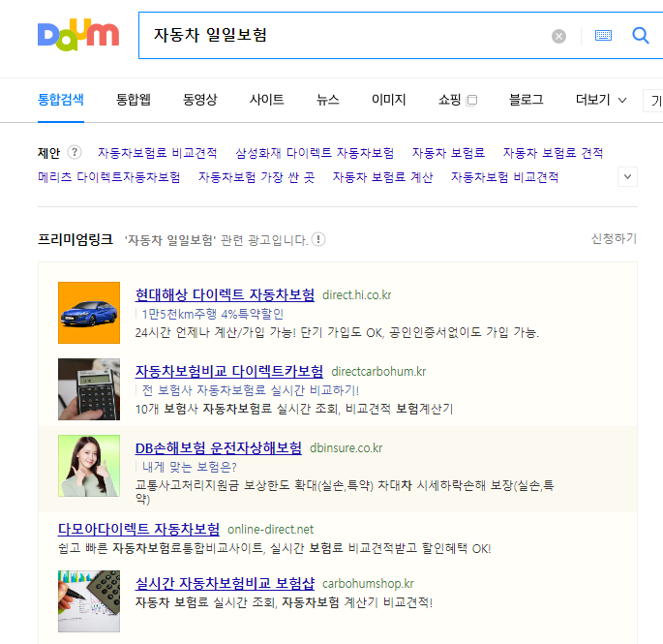This screenshot has height=644, width=663.
Task: Open 실시간 자동차보험비교 보험샵 link
Action: [x=225, y=583]
